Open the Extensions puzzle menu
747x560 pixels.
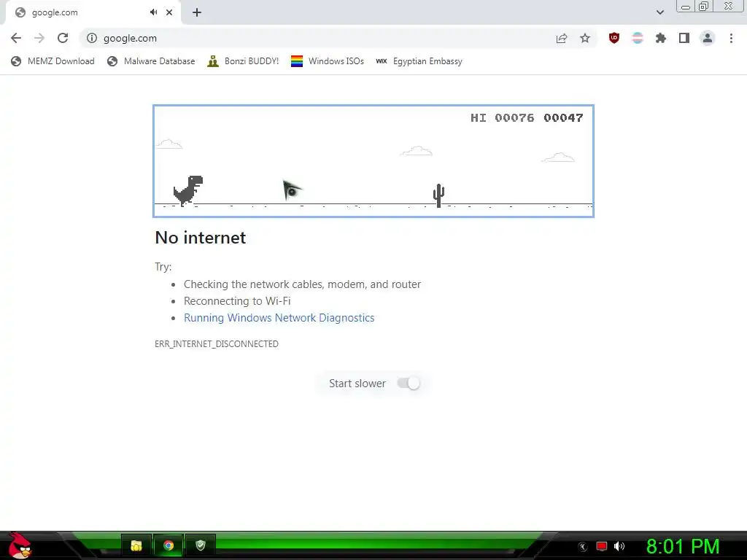point(661,38)
